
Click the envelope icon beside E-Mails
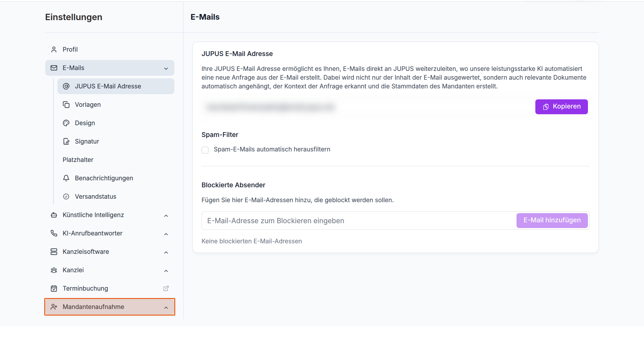click(54, 68)
